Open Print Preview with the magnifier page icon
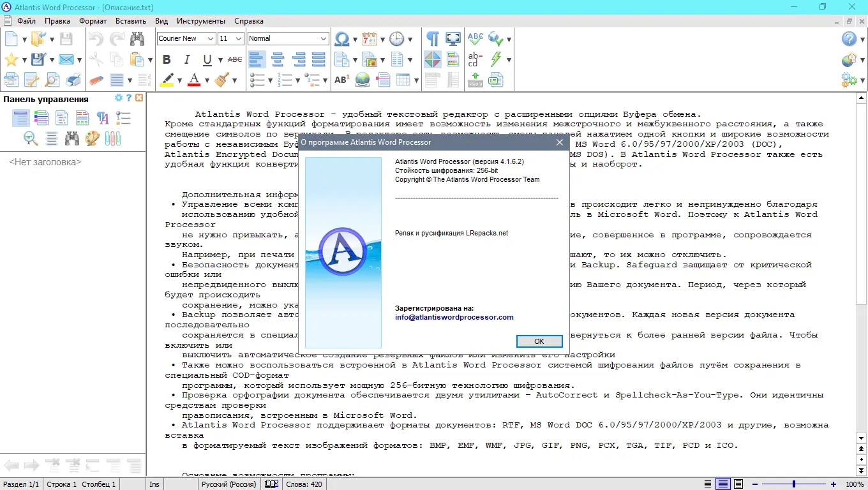 tap(52, 80)
